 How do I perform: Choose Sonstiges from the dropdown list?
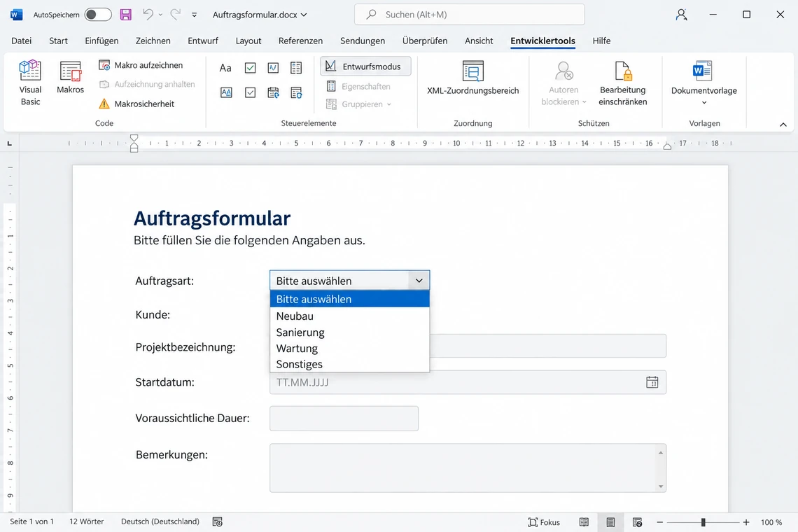click(x=349, y=364)
